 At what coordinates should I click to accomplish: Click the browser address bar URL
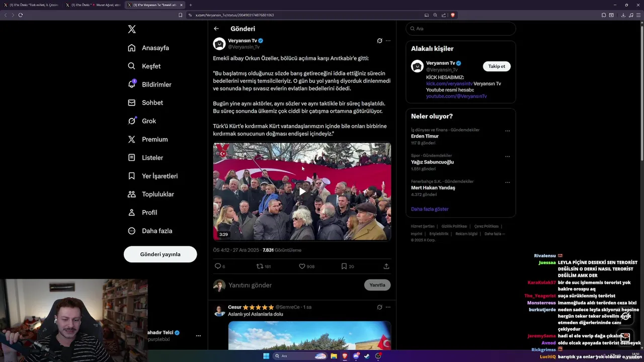coord(235,15)
